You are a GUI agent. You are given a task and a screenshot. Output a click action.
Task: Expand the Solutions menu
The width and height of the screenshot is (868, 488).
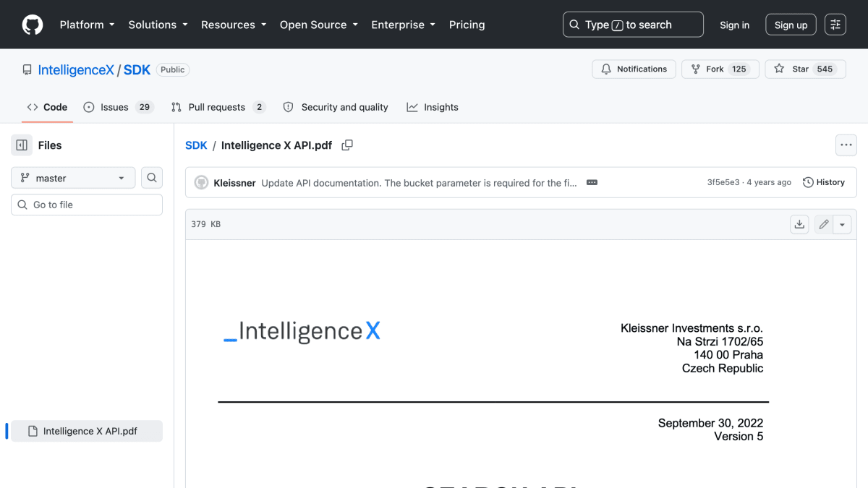click(158, 25)
